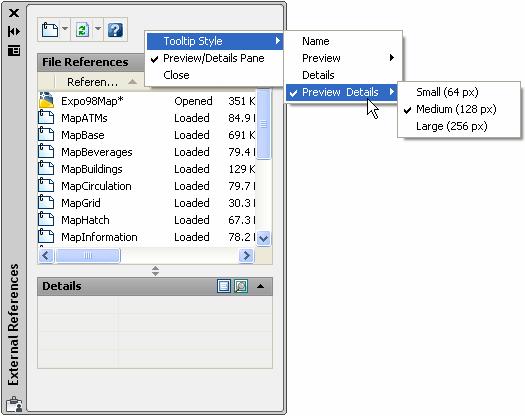The height and width of the screenshot is (416, 525).
Task: Toggle the Preview/Details Pane checkmark option
Action: [x=214, y=58]
